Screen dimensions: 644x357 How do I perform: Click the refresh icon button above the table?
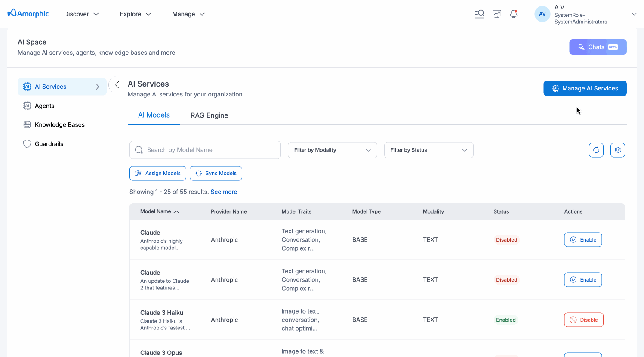pos(596,150)
